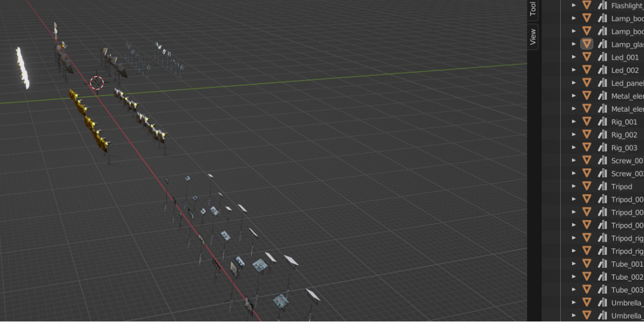
Task: Select the Tube_002 name in outliner
Action: 627,277
